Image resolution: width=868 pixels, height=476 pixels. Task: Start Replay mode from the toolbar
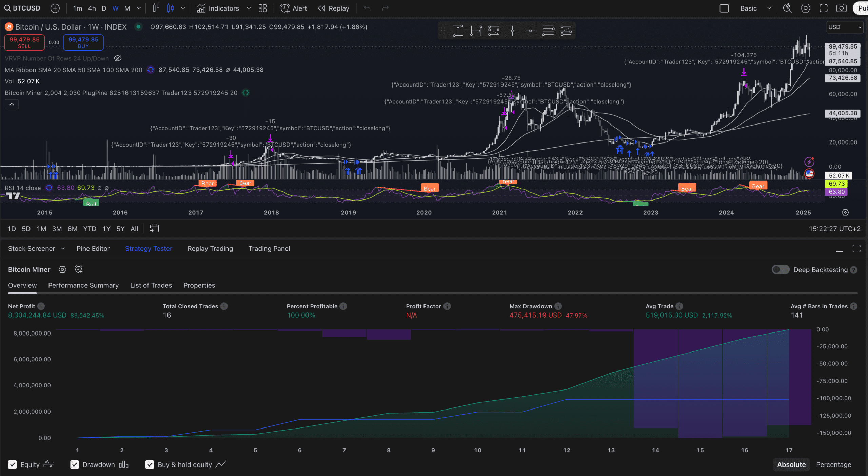click(x=333, y=8)
